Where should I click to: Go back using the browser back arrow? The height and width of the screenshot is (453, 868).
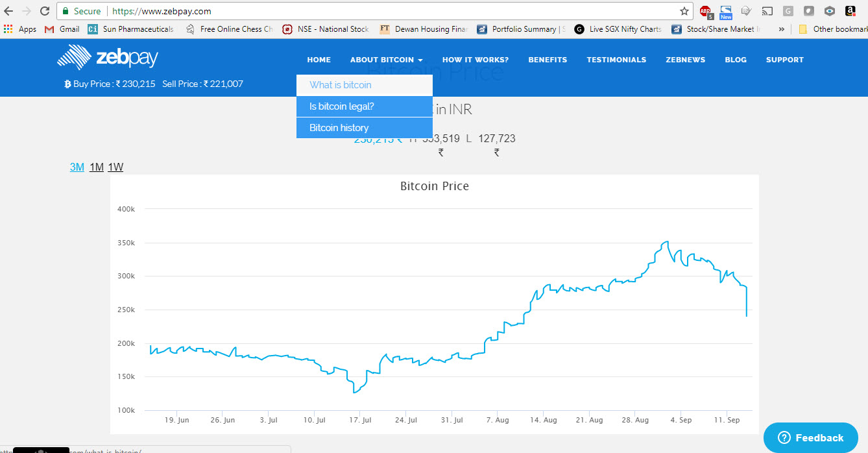pos(8,11)
